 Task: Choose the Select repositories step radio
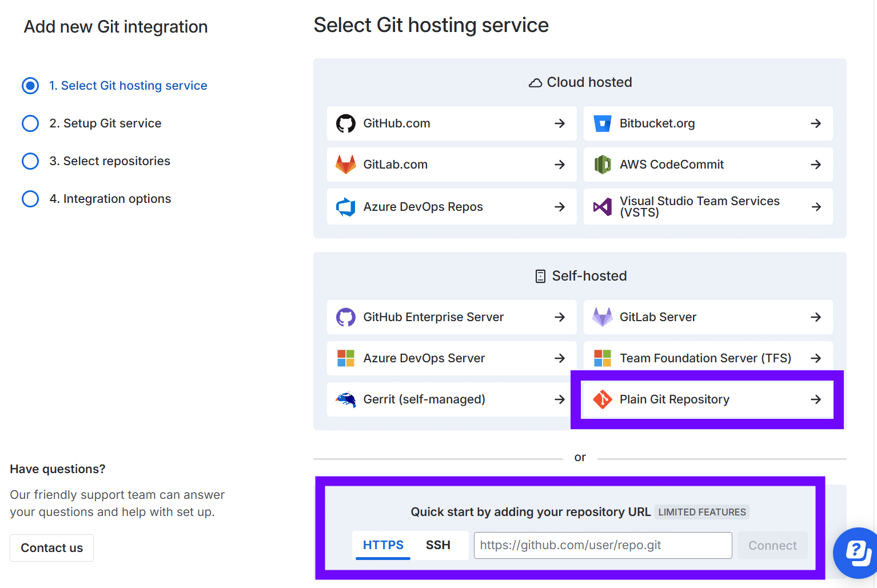click(30, 161)
